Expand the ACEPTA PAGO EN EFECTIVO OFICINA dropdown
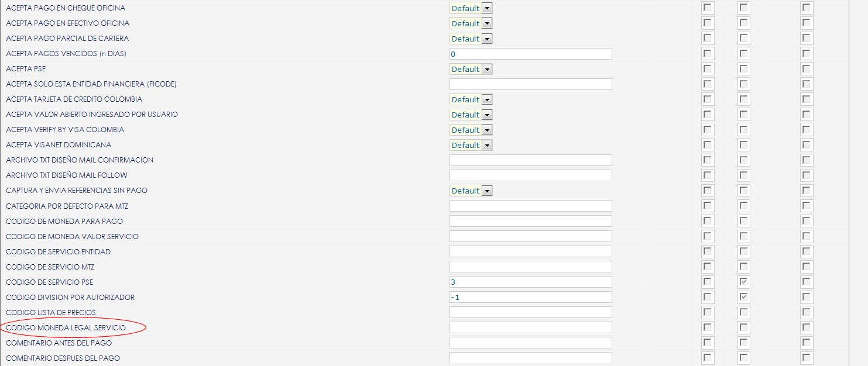This screenshot has width=868, height=366. tap(471, 23)
